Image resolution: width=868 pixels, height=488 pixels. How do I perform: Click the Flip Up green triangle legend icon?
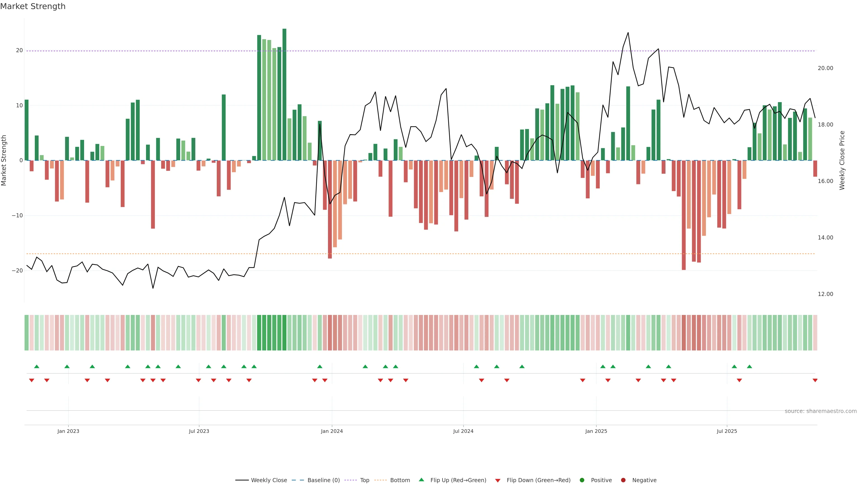point(421,480)
